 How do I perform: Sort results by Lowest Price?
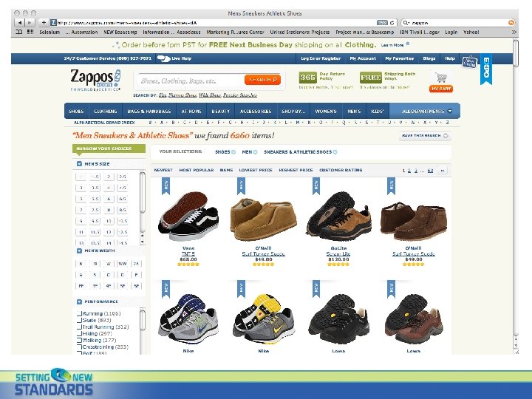click(256, 170)
